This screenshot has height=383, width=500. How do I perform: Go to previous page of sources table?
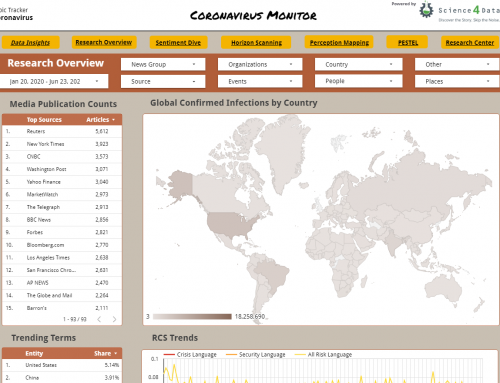pos(99,319)
